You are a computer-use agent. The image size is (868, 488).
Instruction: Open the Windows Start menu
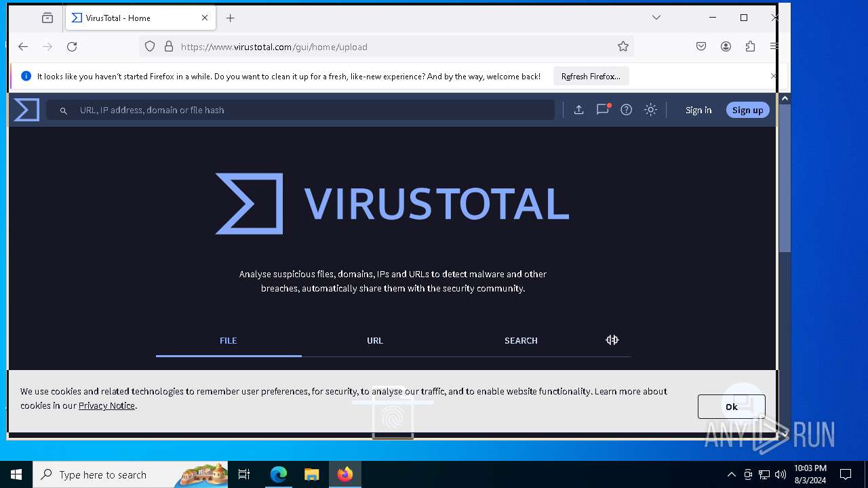point(16,474)
